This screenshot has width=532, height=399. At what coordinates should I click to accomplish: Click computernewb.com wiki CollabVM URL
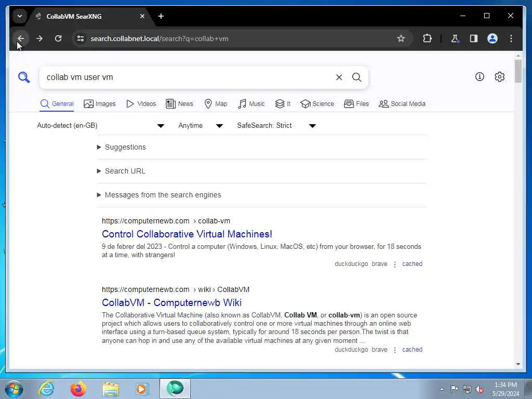point(176,289)
